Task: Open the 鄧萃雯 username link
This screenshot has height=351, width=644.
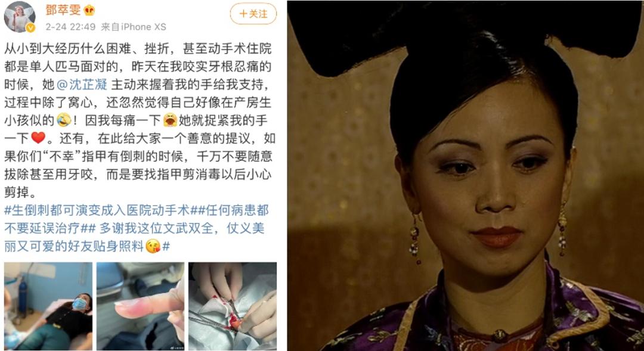Action: click(63, 10)
